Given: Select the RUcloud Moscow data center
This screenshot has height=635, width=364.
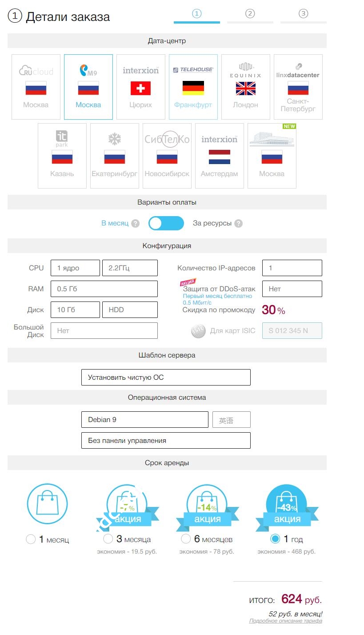Looking at the screenshot, I should coord(36,87).
